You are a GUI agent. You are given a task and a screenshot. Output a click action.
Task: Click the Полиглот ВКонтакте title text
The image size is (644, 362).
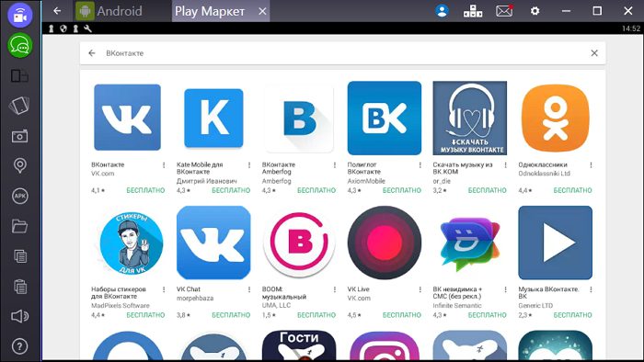coord(364,168)
